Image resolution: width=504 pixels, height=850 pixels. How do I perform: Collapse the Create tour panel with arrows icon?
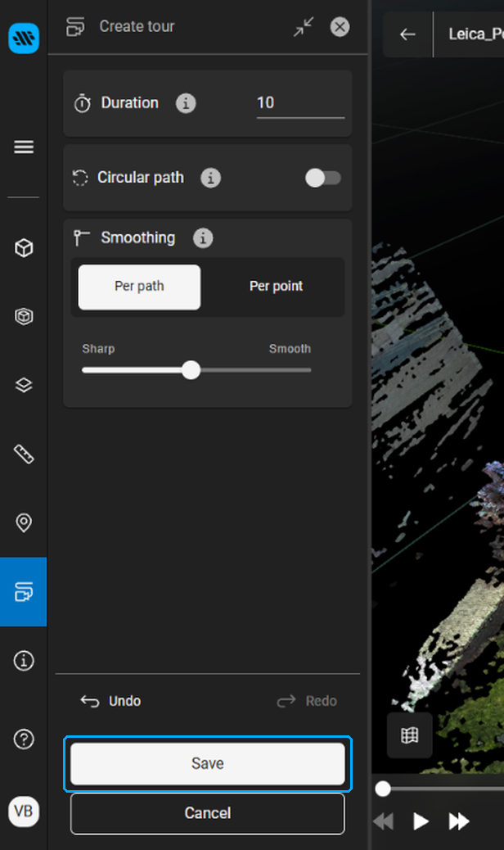[304, 26]
